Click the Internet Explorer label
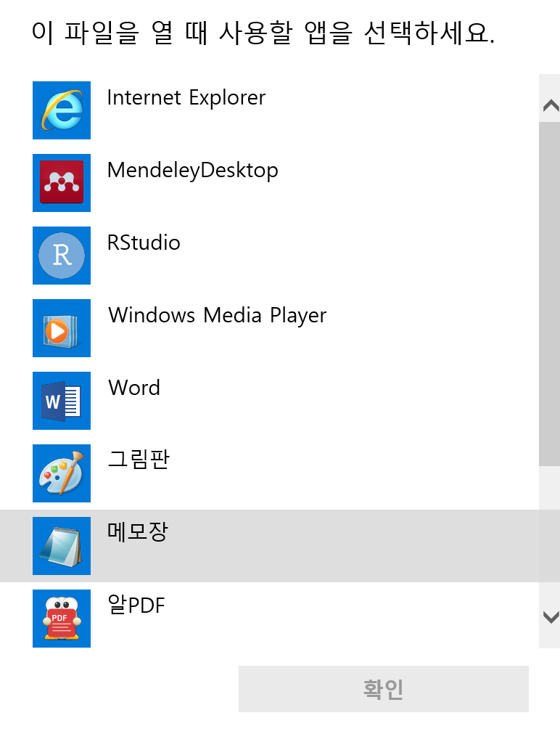The height and width of the screenshot is (742, 560). 186,98
